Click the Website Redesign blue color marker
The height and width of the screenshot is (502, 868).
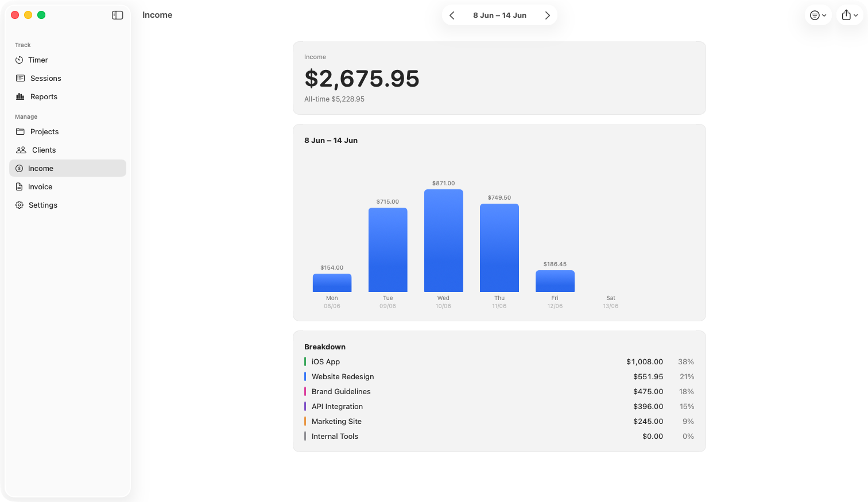pos(305,377)
